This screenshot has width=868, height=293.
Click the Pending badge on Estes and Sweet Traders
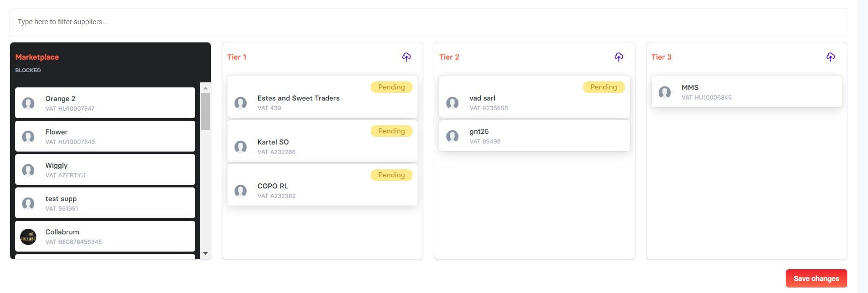pos(391,87)
